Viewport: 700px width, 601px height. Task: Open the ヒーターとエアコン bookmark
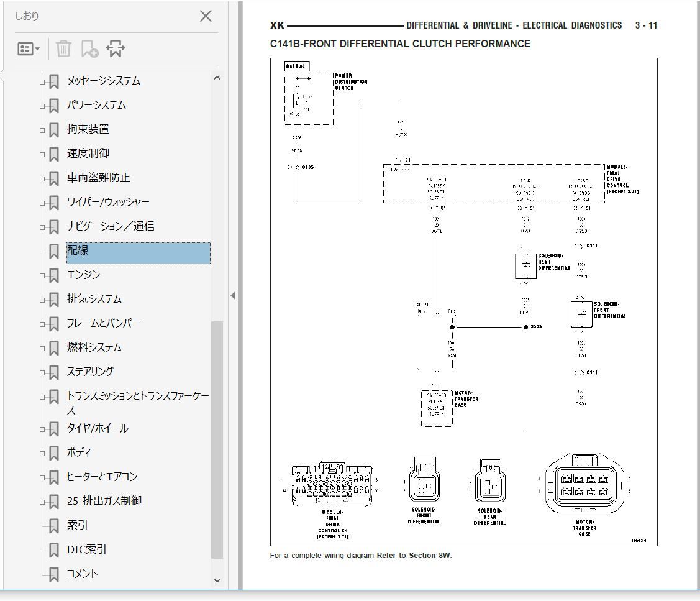pyautogui.click(x=102, y=476)
